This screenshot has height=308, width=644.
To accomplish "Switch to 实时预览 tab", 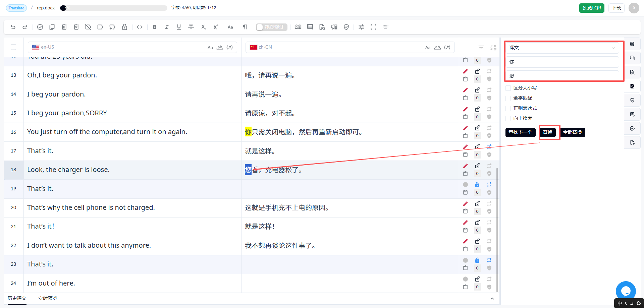I will click(48, 298).
